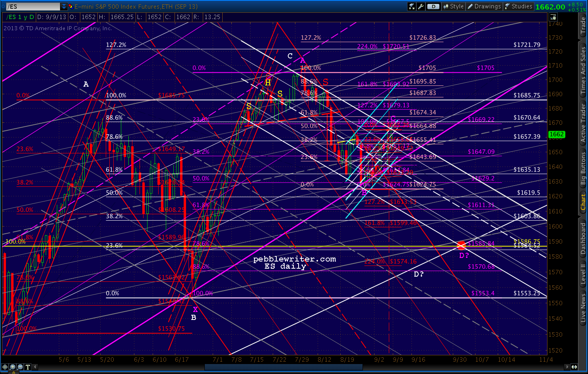This screenshot has height=374, width=588.
Task: Click the 9/30 date on time axis
Action: coord(460,360)
